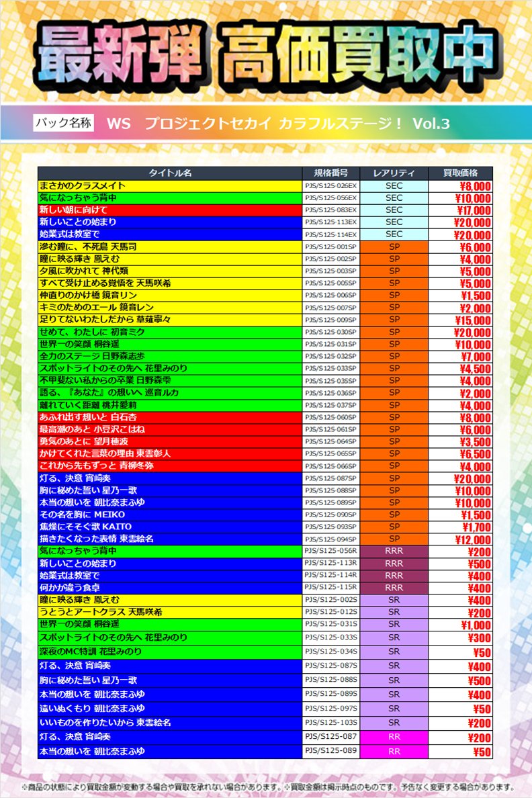532x798 pixels.
Task: Click card number PJS/S125-056R
Action: 331,551
